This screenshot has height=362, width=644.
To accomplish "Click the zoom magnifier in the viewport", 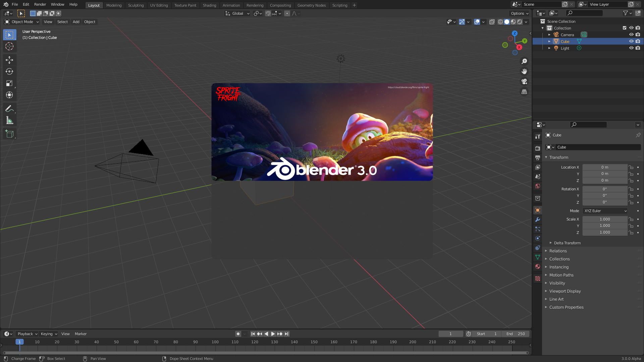I will (x=524, y=61).
